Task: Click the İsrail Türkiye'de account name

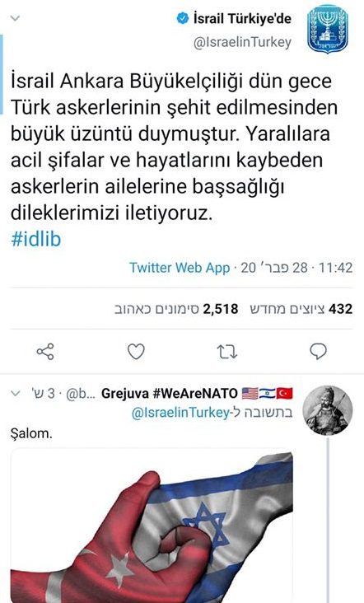Action: coord(242,18)
